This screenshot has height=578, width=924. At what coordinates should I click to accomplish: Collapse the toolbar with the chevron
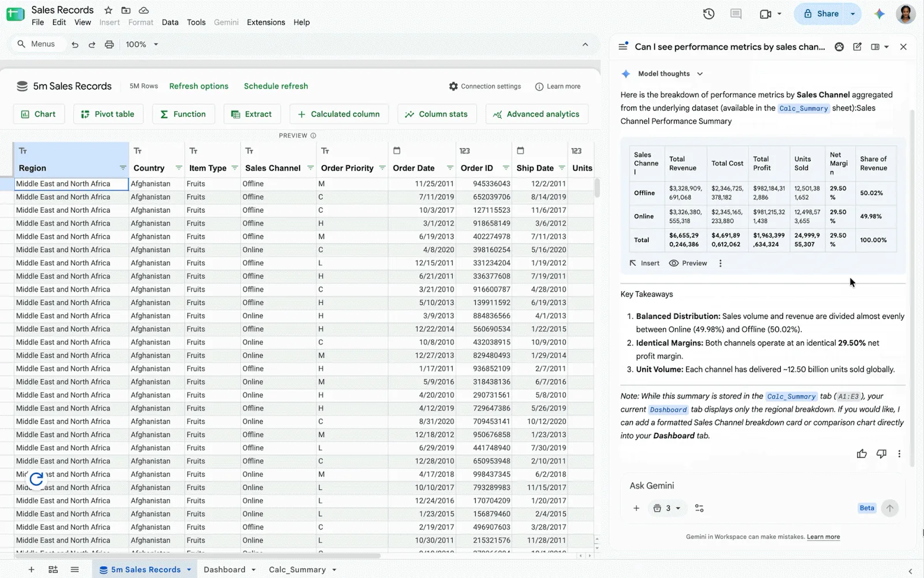tap(585, 45)
